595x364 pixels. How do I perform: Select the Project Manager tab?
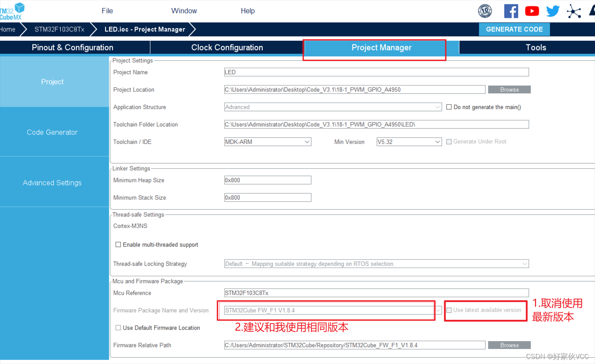point(381,47)
